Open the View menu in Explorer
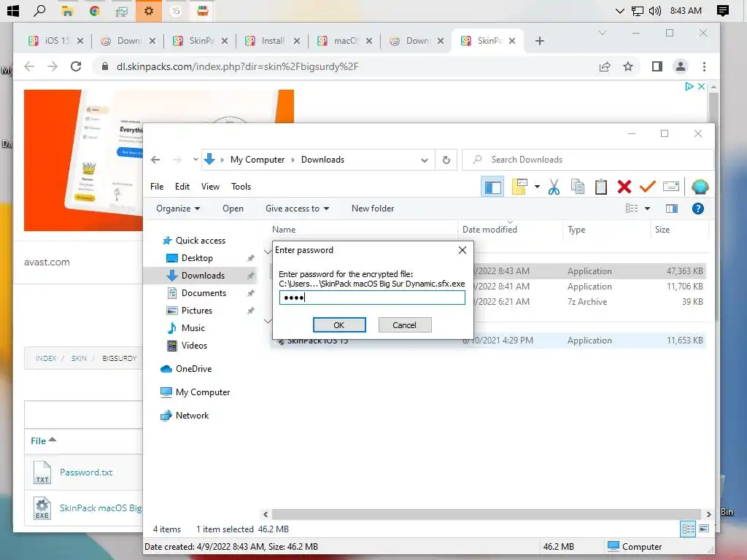 pos(210,187)
